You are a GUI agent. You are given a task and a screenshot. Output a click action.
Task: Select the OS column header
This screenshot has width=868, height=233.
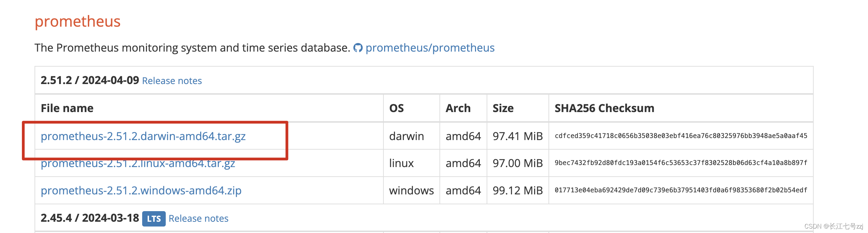point(396,108)
